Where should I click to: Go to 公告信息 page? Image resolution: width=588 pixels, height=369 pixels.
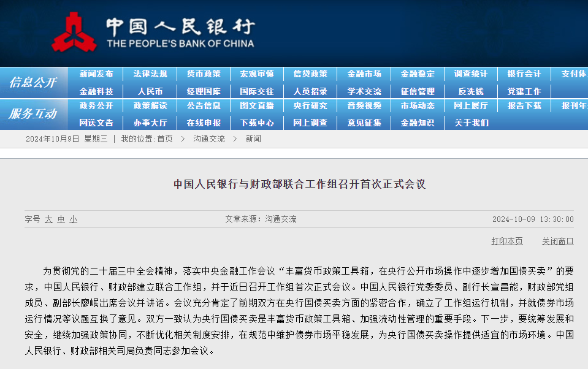[204, 106]
